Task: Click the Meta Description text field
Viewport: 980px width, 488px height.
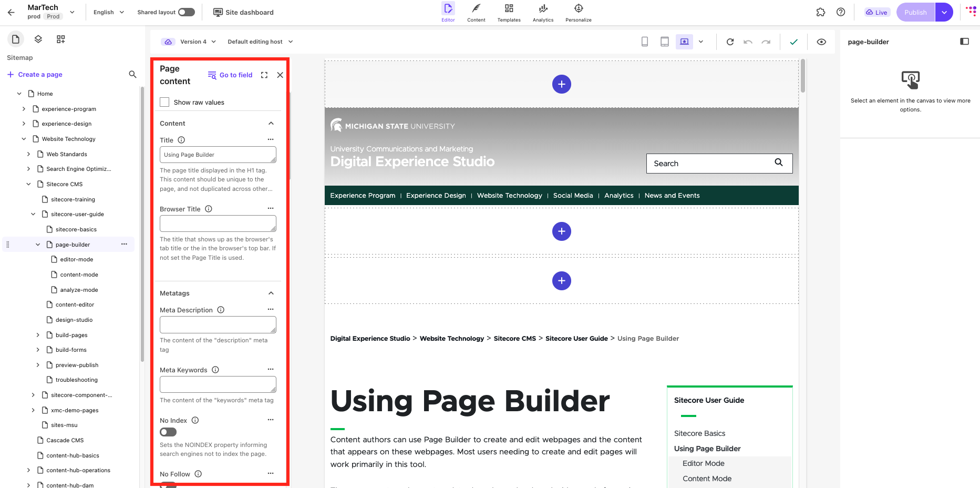Action: (218, 324)
